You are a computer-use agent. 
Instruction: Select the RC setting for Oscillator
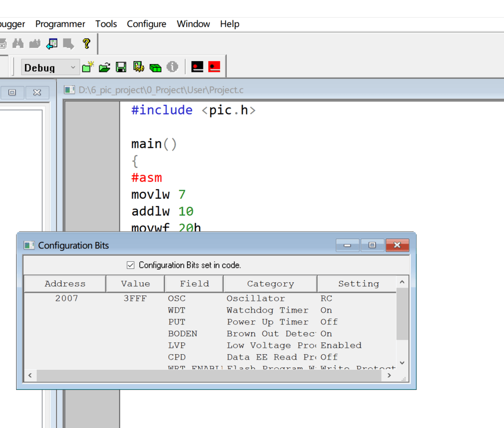(x=327, y=298)
